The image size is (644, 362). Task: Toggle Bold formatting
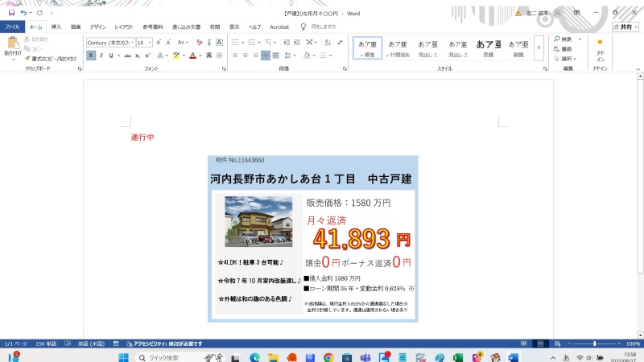click(x=91, y=56)
